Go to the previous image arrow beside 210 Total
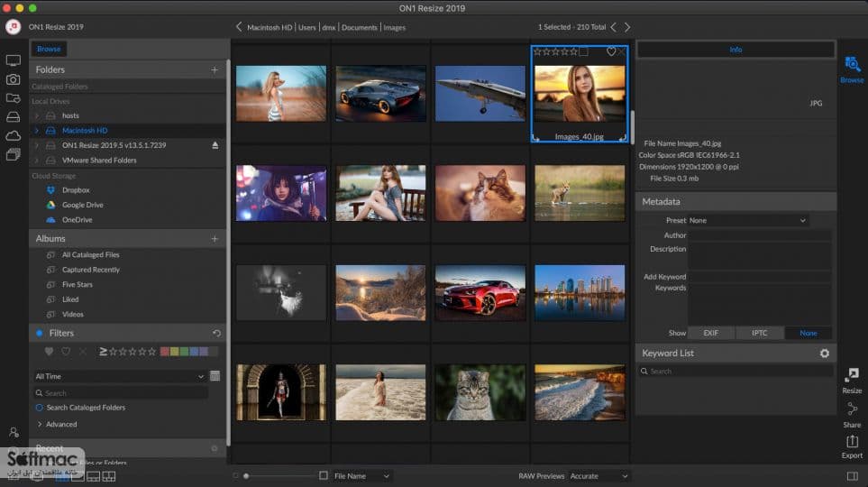868x487 pixels. tap(613, 26)
